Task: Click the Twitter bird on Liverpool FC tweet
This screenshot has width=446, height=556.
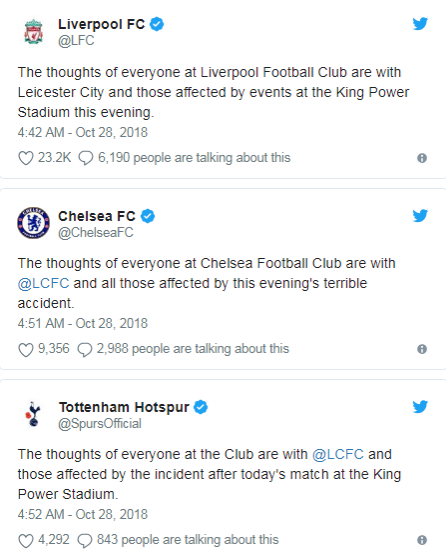Action: [420, 24]
